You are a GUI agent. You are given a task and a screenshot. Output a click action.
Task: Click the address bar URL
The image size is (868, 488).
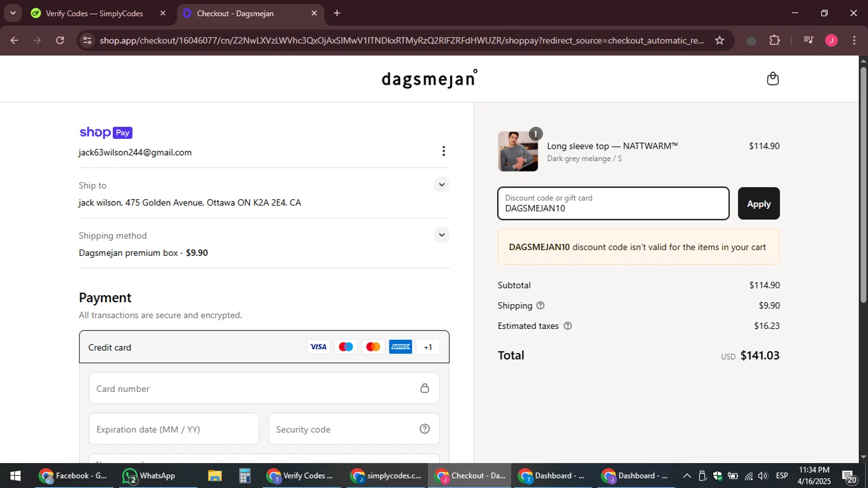402,41
